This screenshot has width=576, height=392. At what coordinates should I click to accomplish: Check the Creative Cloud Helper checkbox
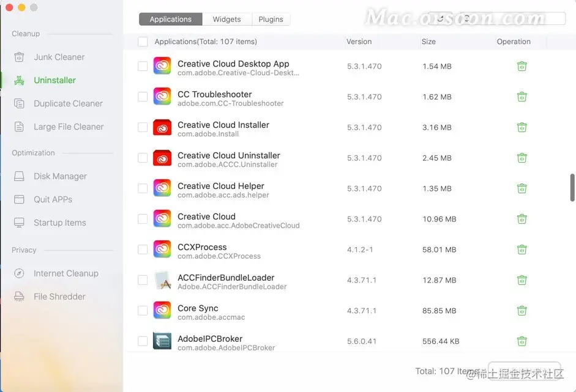pyautogui.click(x=143, y=188)
